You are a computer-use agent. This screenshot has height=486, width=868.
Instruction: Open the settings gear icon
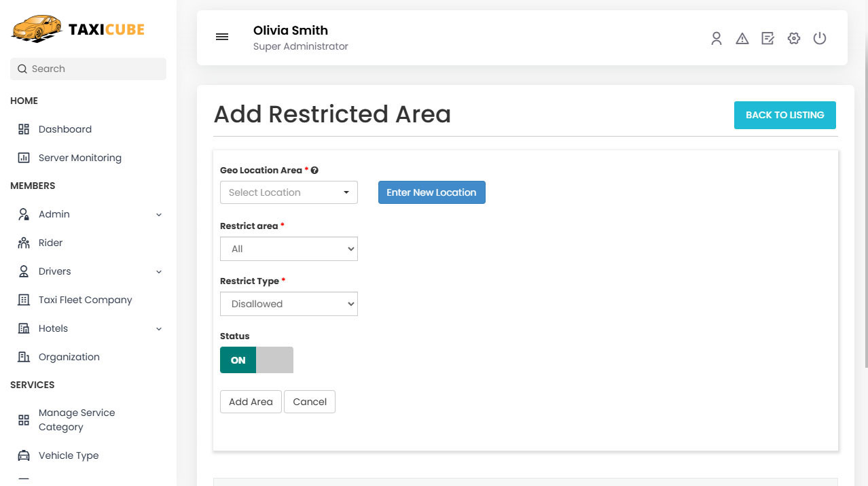pos(794,39)
